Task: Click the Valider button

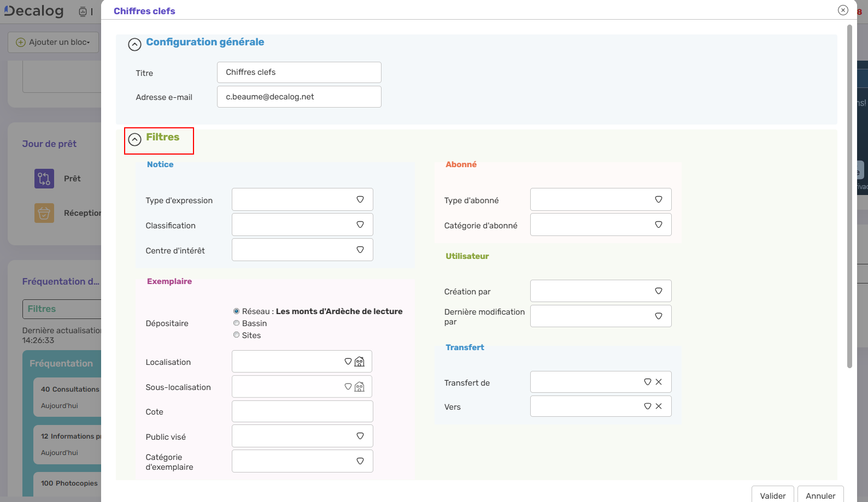Action: click(772, 495)
